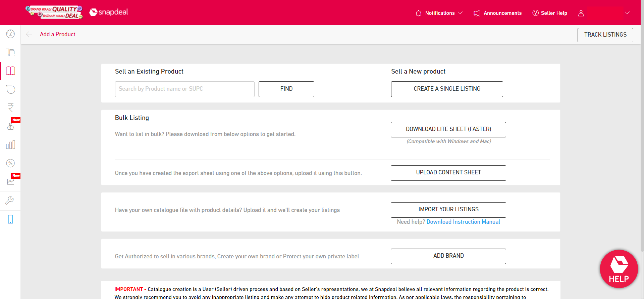Open the wrench tools icon in sidebar
This screenshot has height=299, width=644.
click(x=10, y=201)
